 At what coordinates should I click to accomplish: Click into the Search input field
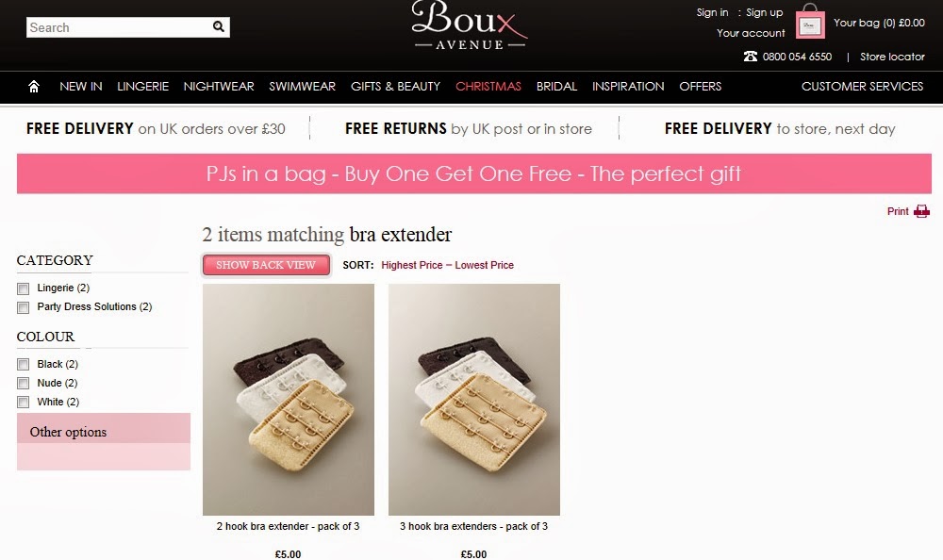click(x=119, y=27)
